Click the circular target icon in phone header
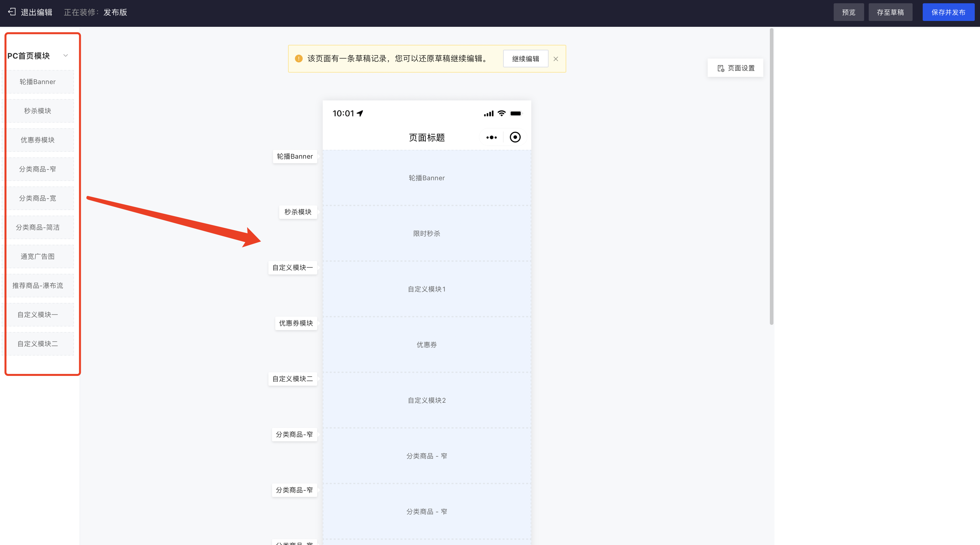980x545 pixels. [x=515, y=137]
